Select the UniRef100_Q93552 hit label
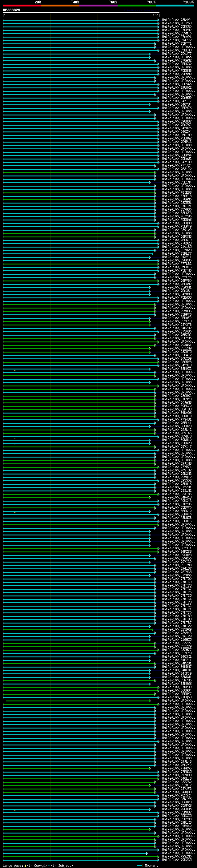Viewport: 197px width, 868px height. click(176, 481)
